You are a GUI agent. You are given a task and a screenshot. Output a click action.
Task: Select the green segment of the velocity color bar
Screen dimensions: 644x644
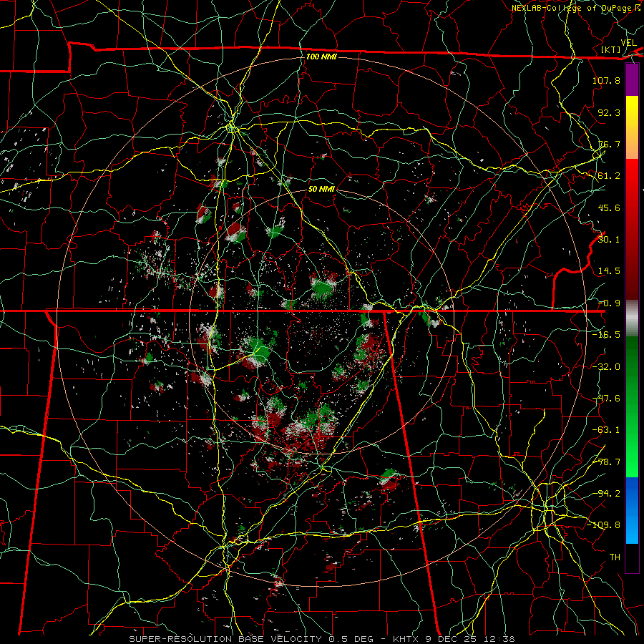tap(632, 406)
